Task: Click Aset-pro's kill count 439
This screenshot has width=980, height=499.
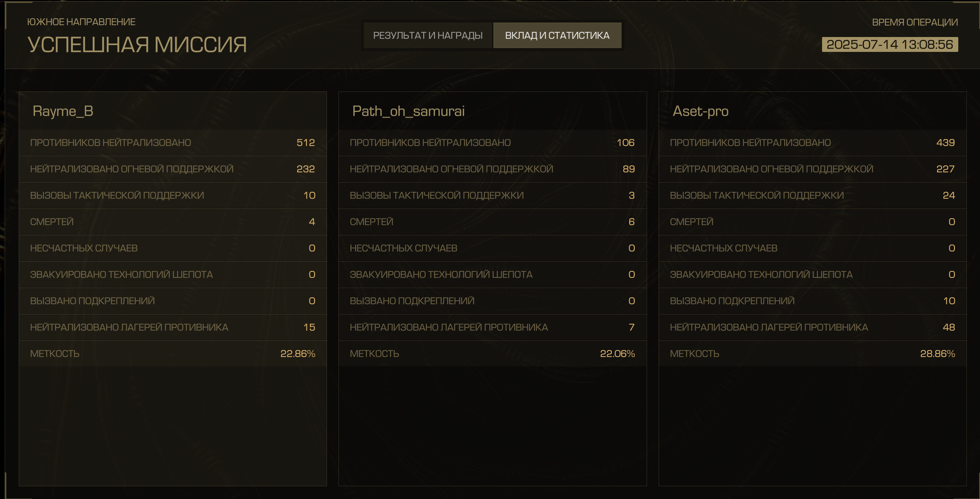Action: point(946,143)
